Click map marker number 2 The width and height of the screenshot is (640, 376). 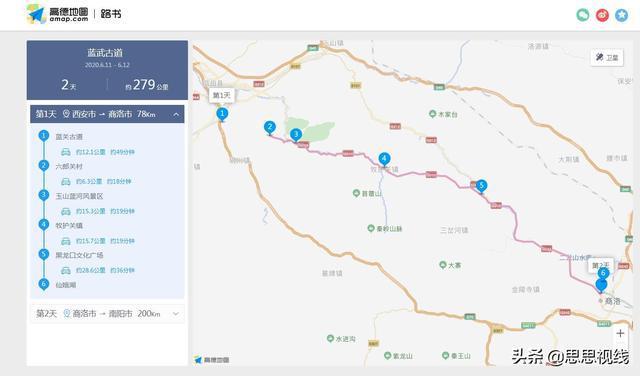point(269,128)
